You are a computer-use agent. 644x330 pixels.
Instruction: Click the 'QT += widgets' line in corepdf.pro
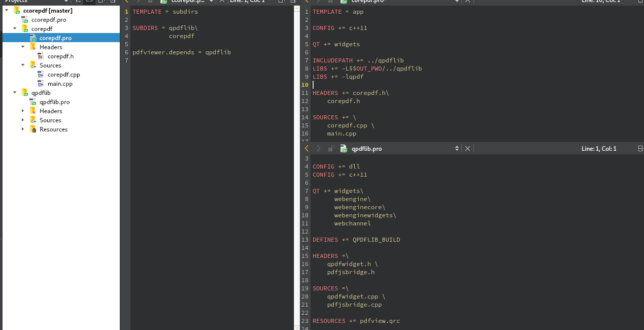click(x=336, y=44)
